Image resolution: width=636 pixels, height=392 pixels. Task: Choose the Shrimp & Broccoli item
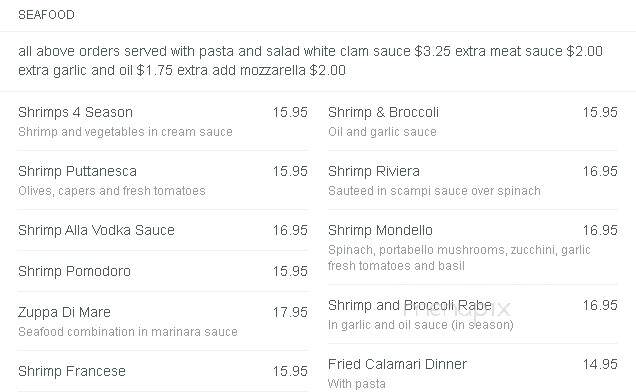(383, 112)
